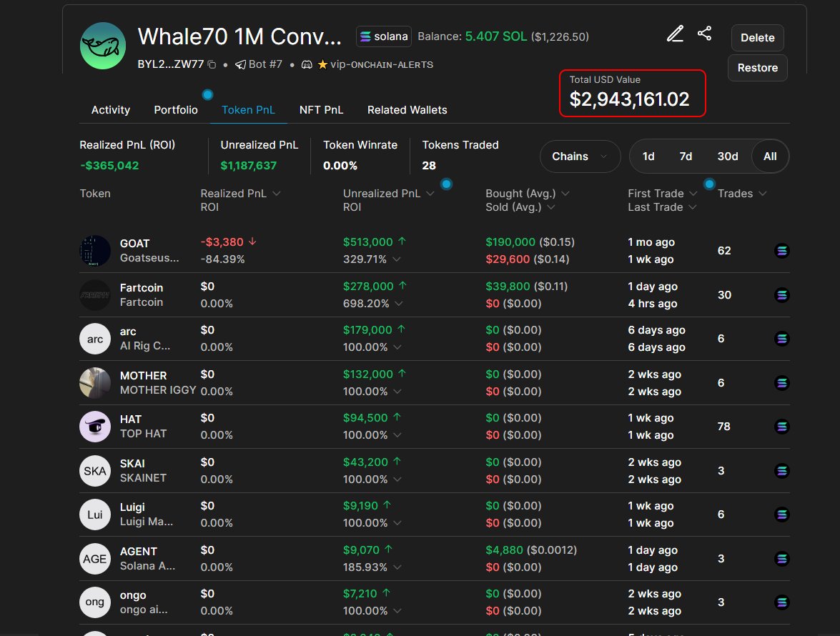Expand the Chains dropdown filter

tap(580, 156)
